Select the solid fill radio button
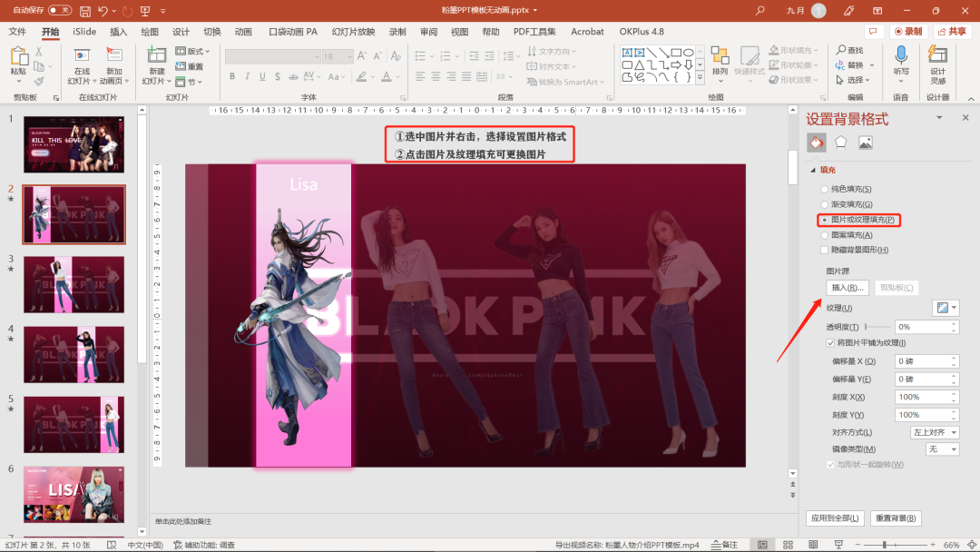 click(x=825, y=189)
